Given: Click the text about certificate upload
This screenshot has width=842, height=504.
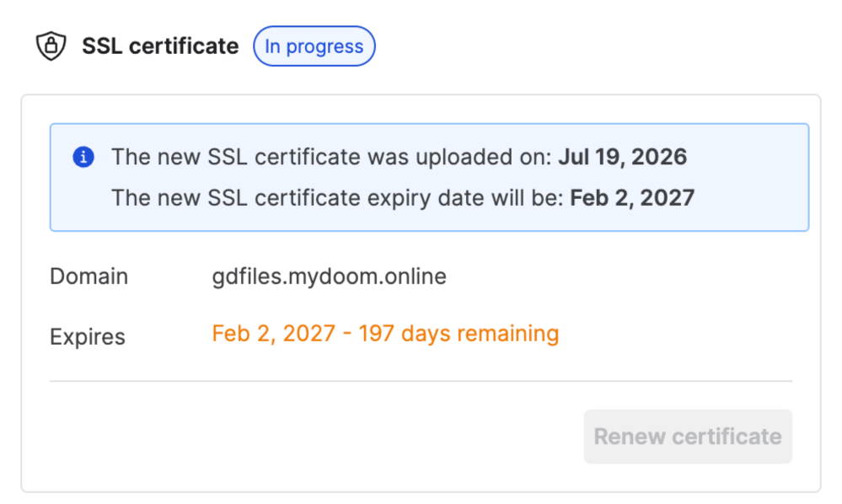Looking at the screenshot, I should 399,157.
